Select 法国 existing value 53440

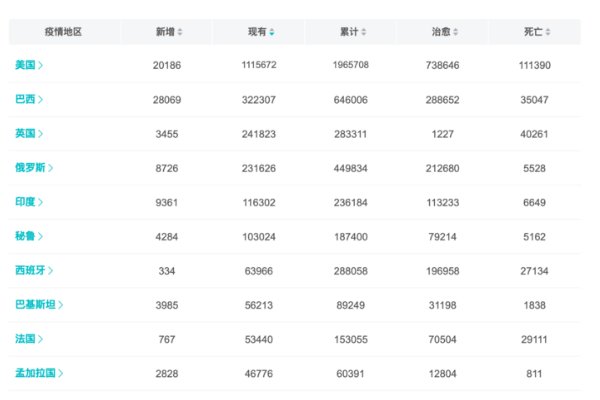tap(259, 340)
